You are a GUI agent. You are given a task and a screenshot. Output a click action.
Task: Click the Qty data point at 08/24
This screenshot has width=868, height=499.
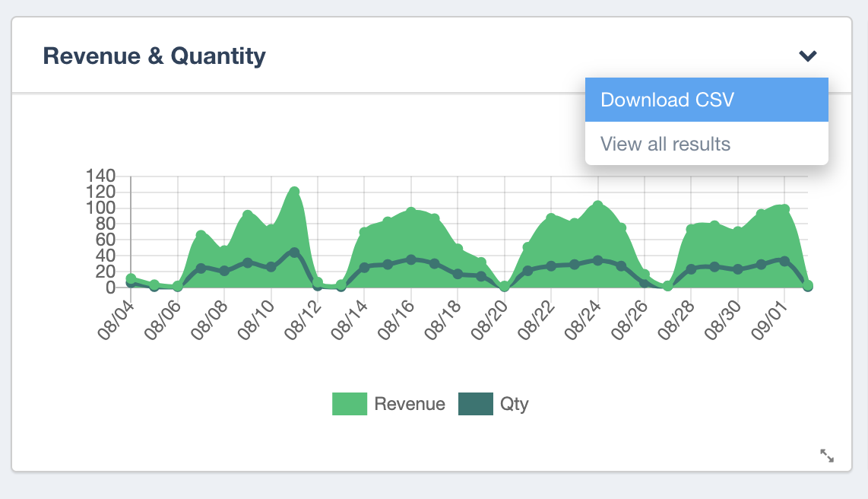(x=598, y=260)
